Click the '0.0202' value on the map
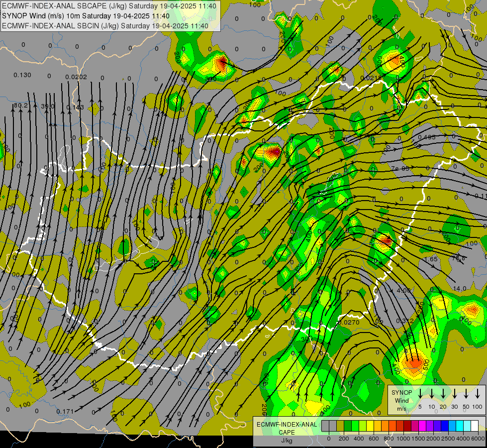Screen dimensions: 487x448 click(76, 77)
